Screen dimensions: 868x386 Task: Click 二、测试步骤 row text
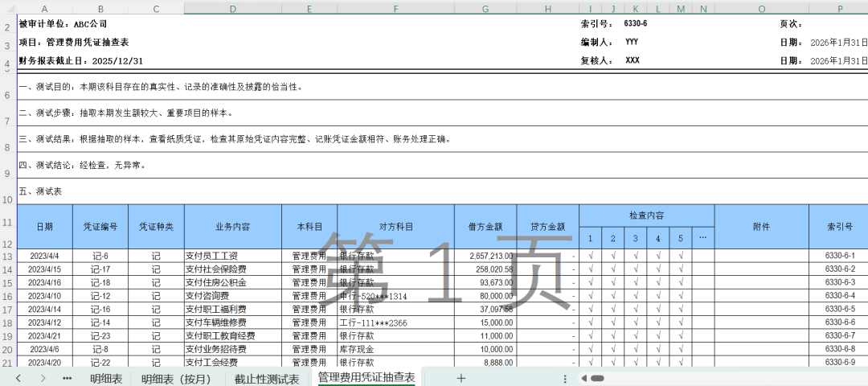pyautogui.click(x=125, y=113)
